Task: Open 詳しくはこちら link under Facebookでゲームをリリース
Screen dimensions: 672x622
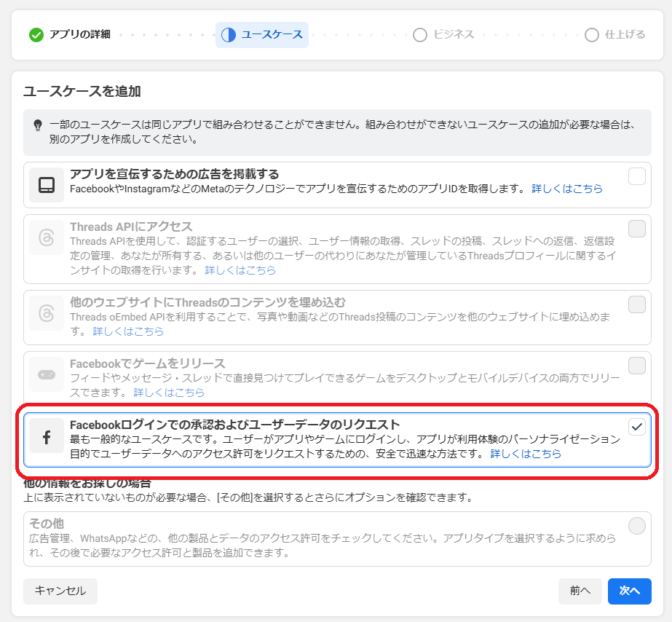Action: (x=170, y=393)
